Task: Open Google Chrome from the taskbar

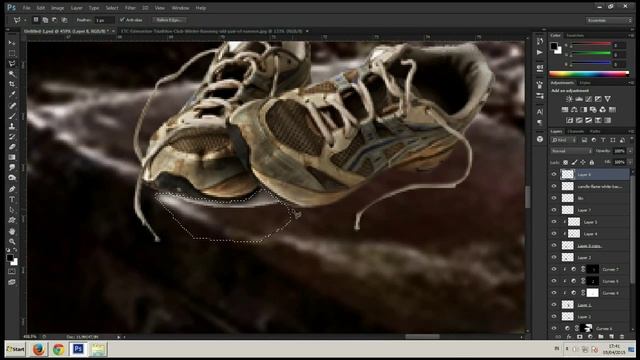Action: (58, 349)
